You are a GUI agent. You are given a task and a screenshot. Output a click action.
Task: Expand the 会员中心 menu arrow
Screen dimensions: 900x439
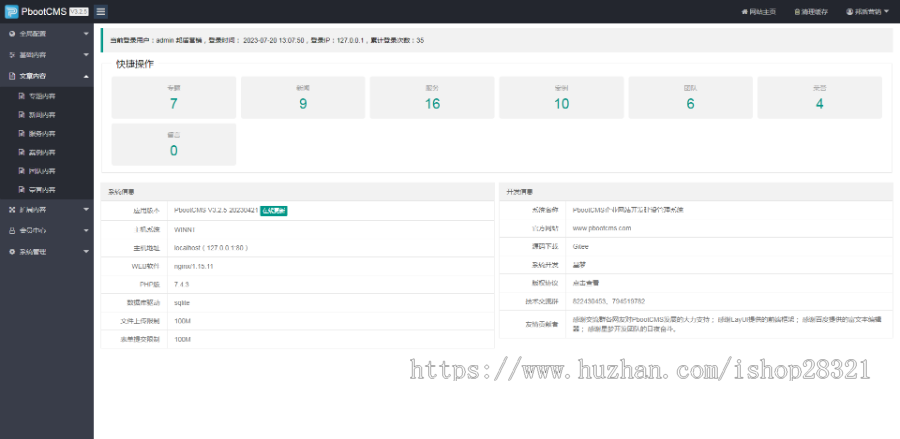pos(86,231)
